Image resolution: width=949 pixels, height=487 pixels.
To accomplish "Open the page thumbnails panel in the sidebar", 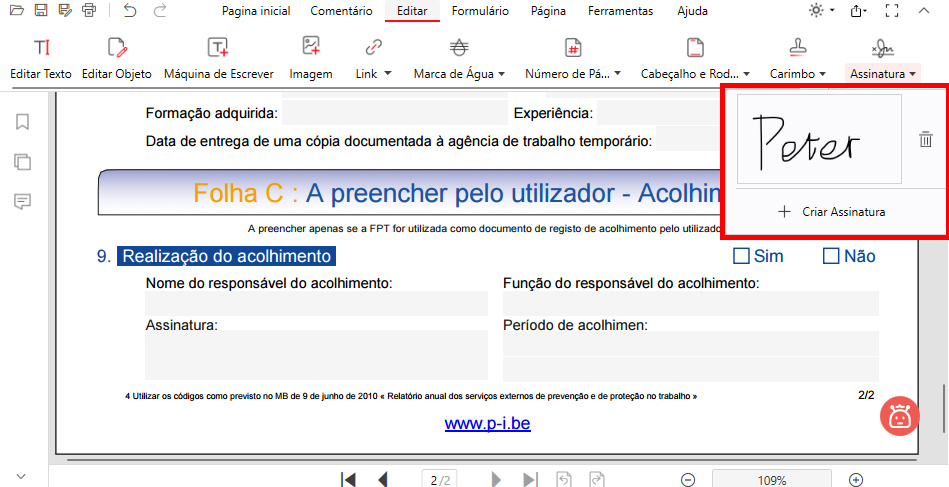I will pyautogui.click(x=22, y=162).
